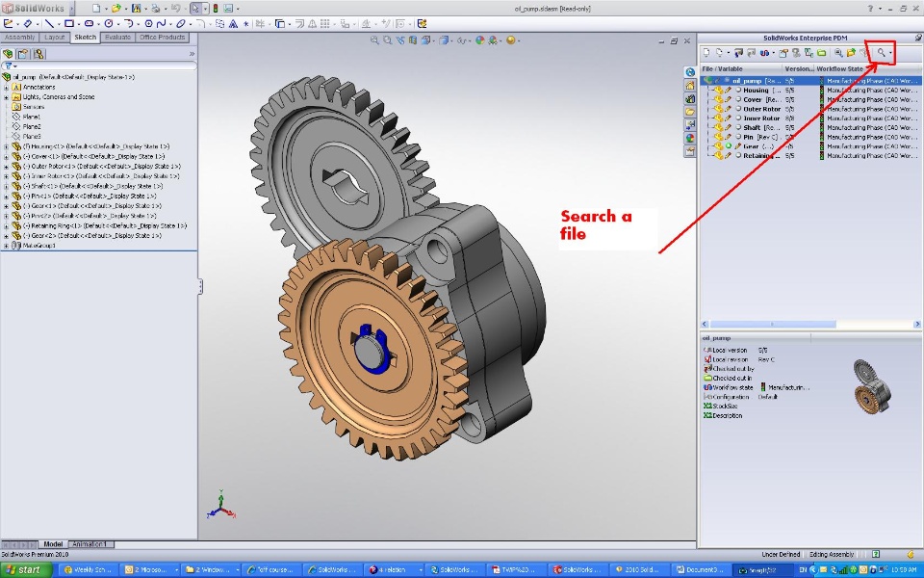Select the Smart Dimension tool

[28, 23]
